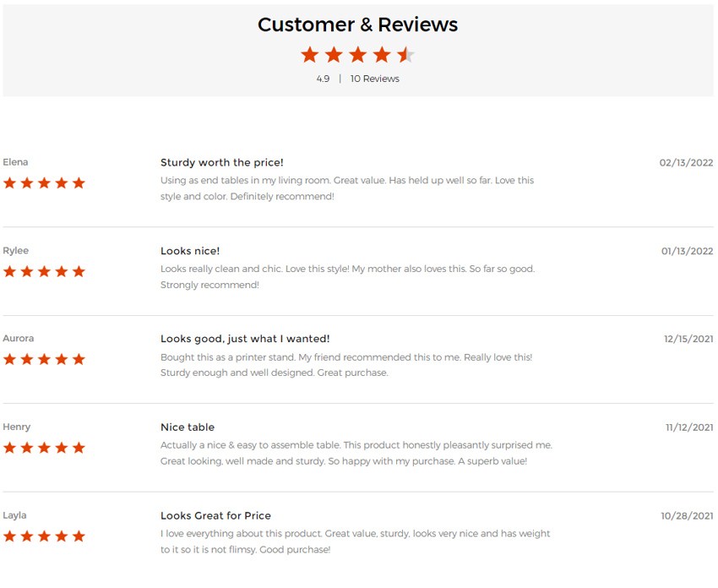Click reviewer name Elena

(15, 162)
